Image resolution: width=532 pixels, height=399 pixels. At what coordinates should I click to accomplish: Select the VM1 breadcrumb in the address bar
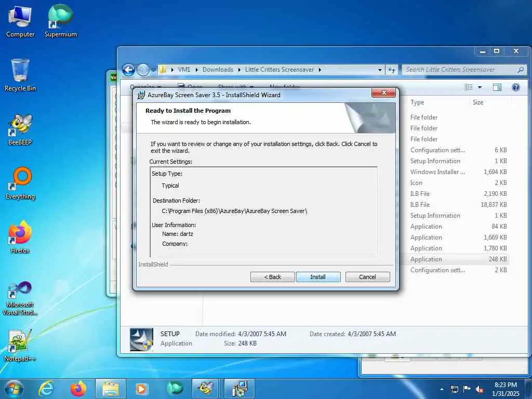point(184,70)
